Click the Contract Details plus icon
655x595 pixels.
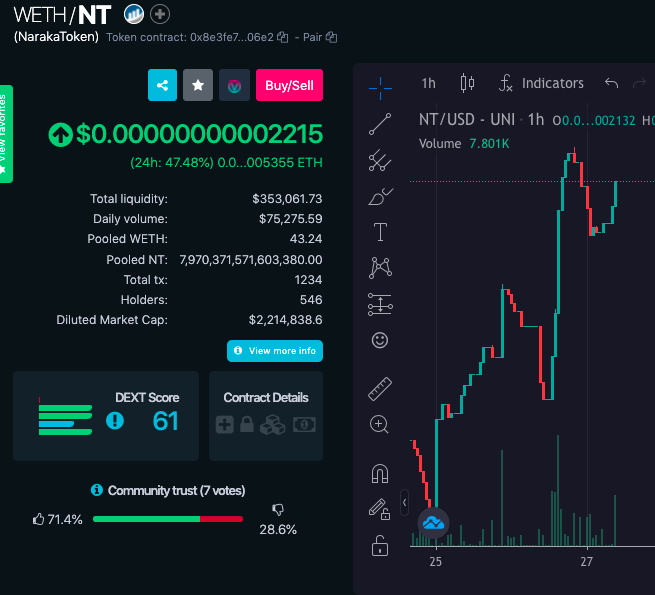225,425
